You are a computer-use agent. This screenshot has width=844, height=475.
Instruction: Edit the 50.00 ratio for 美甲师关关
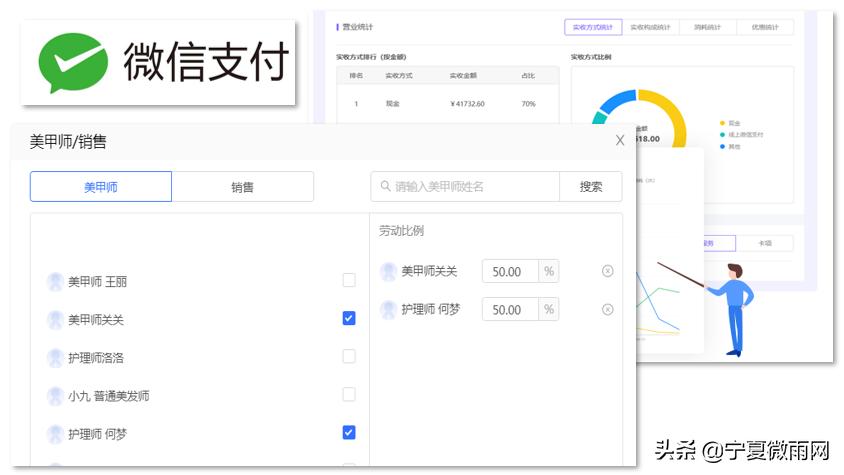[510, 271]
